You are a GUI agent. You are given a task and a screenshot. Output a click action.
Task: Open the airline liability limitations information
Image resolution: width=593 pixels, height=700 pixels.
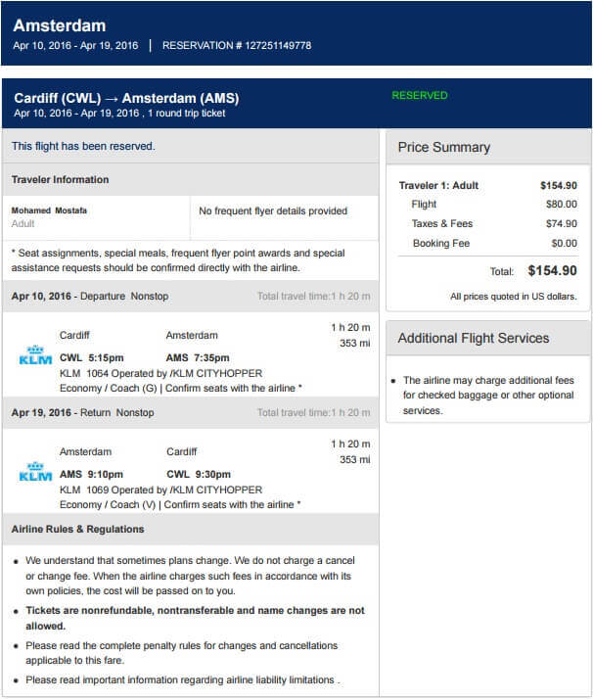pos(182,680)
